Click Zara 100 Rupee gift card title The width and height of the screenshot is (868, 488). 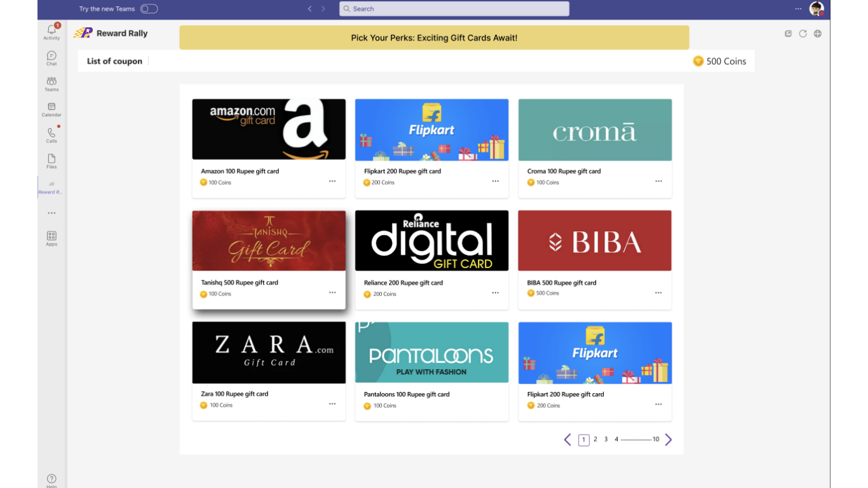(235, 394)
